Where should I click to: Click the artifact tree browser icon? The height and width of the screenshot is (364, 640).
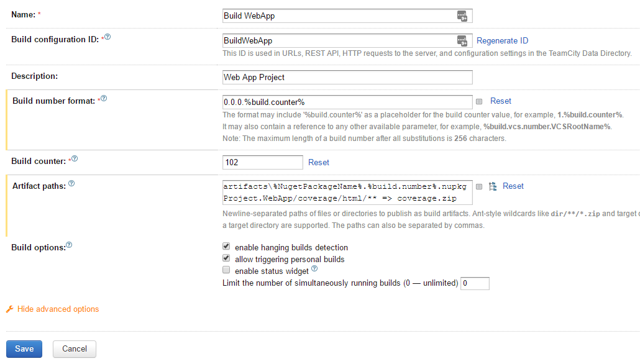493,186
